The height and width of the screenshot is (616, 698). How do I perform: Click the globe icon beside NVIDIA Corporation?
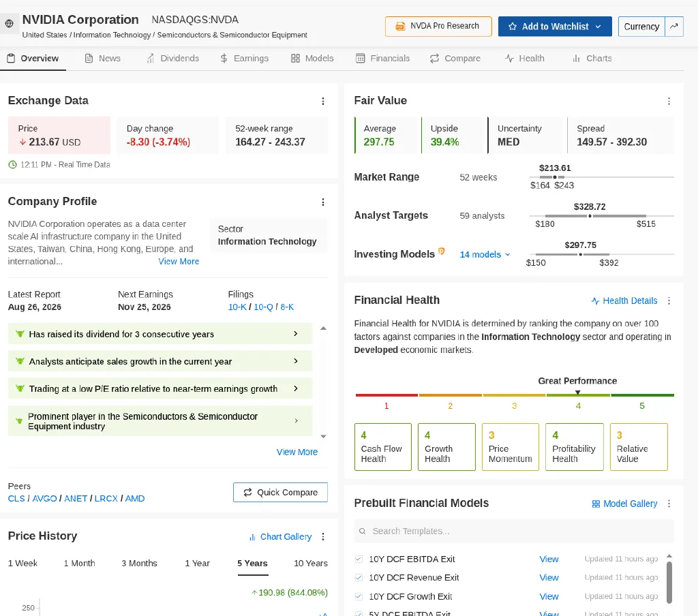tap(9, 24)
